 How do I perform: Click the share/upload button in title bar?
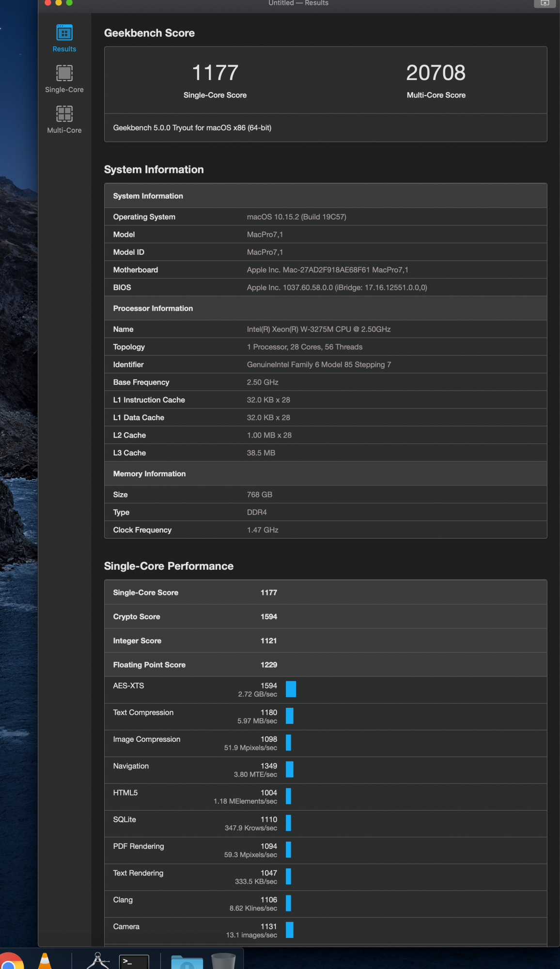pyautogui.click(x=544, y=3)
